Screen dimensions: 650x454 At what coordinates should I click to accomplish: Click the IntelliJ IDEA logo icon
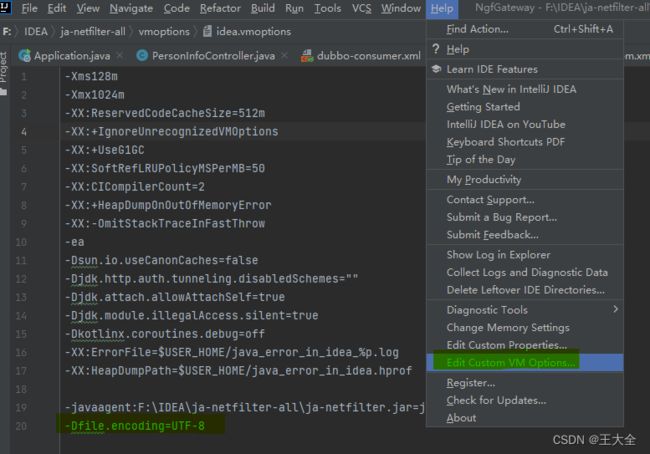coord(5,7)
